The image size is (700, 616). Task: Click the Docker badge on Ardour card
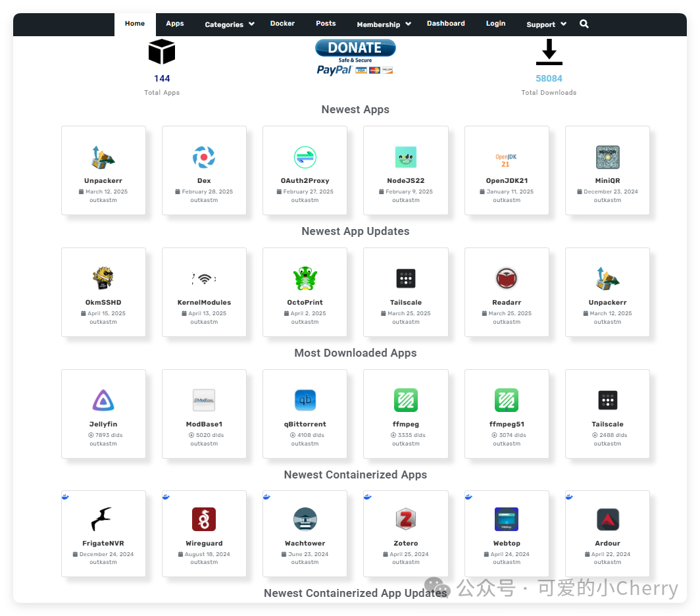point(569,497)
